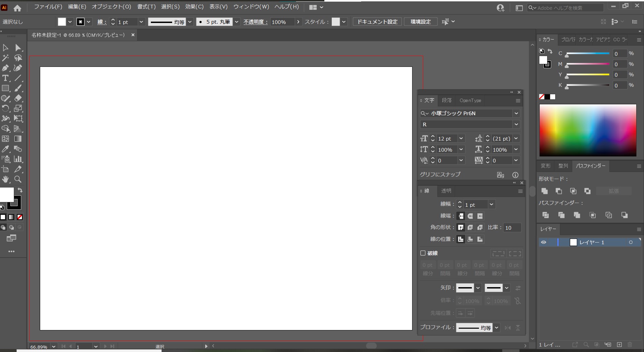644x352 pixels.
Task: Open the ウィンドウ(W) menu
Action: 251,7
